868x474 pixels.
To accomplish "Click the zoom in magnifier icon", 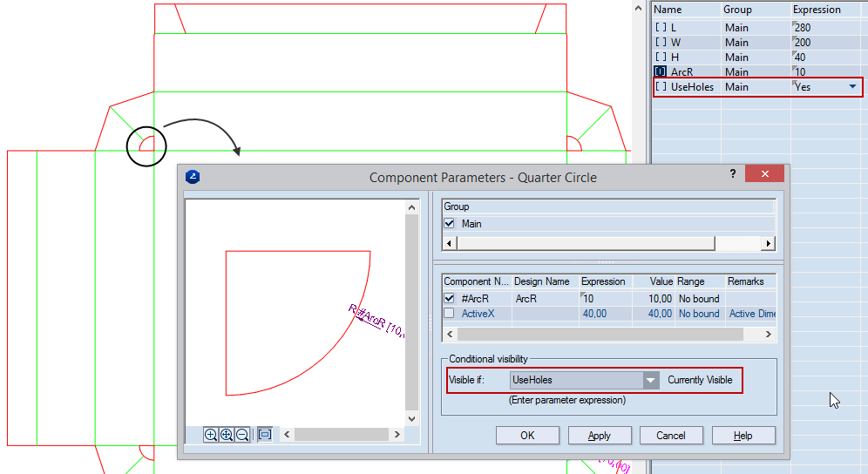I will point(211,435).
